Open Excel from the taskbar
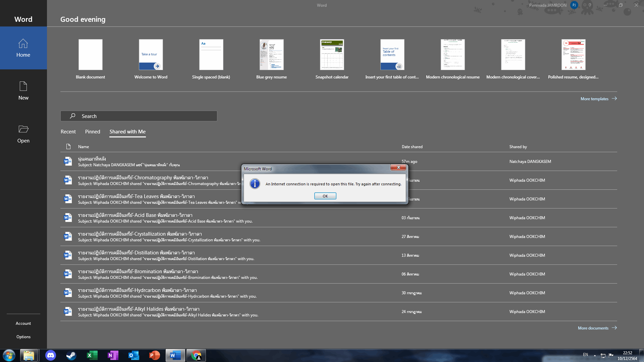The width and height of the screenshot is (644, 362). click(92, 355)
